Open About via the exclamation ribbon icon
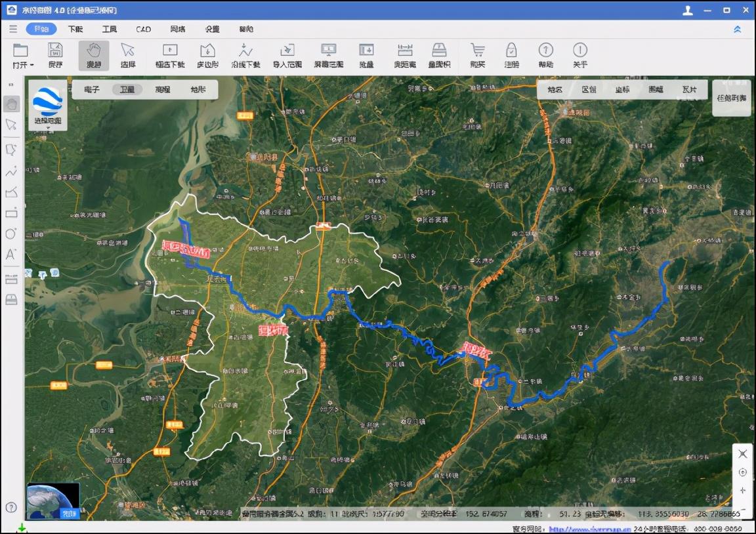 point(580,50)
